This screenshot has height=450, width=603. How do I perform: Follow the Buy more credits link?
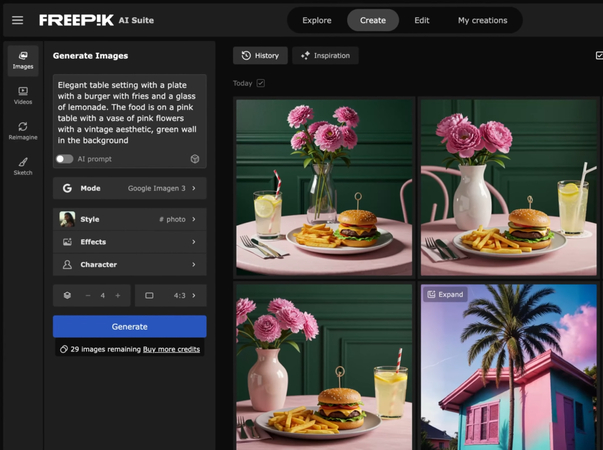coord(171,349)
